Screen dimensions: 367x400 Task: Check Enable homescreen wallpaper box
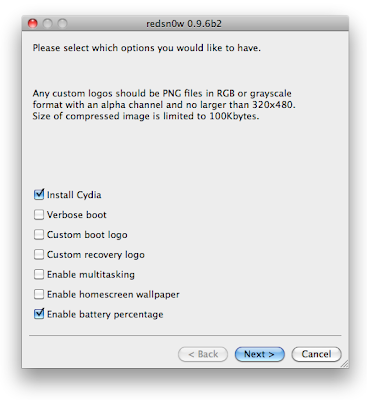[x=39, y=294]
